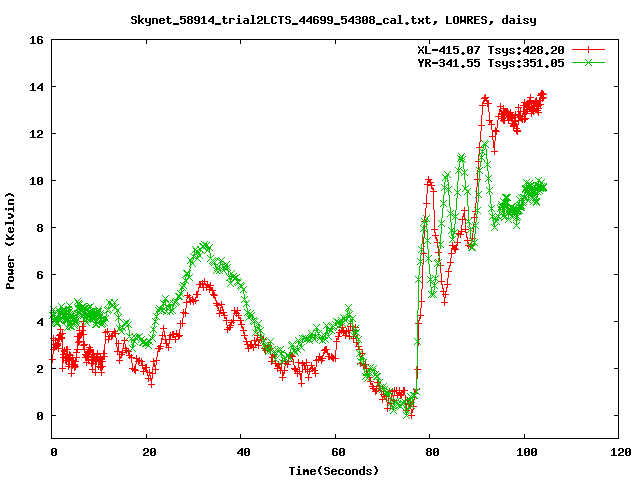
Task: Click the green legend line sample marker
Action: 588,62
